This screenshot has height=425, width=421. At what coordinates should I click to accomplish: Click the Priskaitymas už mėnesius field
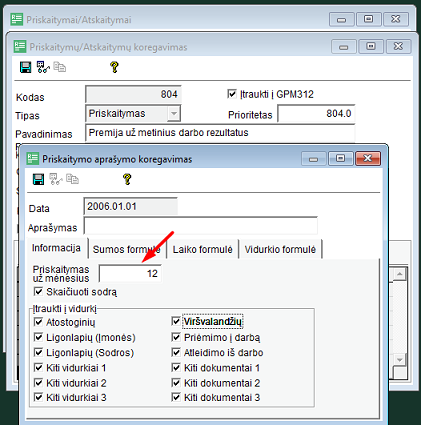(130, 273)
